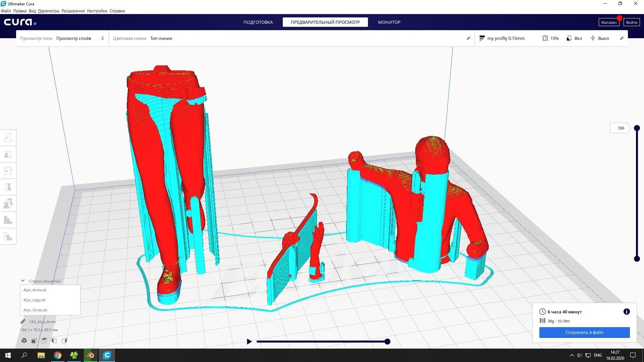Screen dimensions: 644x362
Task: Open per-model settings tool
Action: pos(8,203)
